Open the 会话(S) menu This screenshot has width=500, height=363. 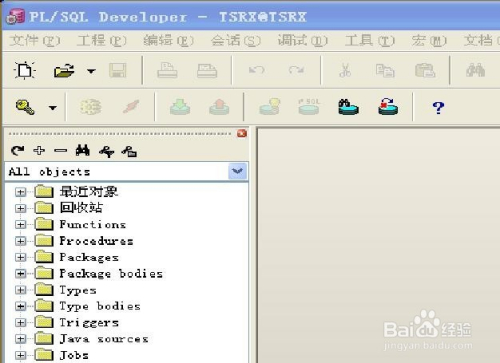click(x=236, y=41)
